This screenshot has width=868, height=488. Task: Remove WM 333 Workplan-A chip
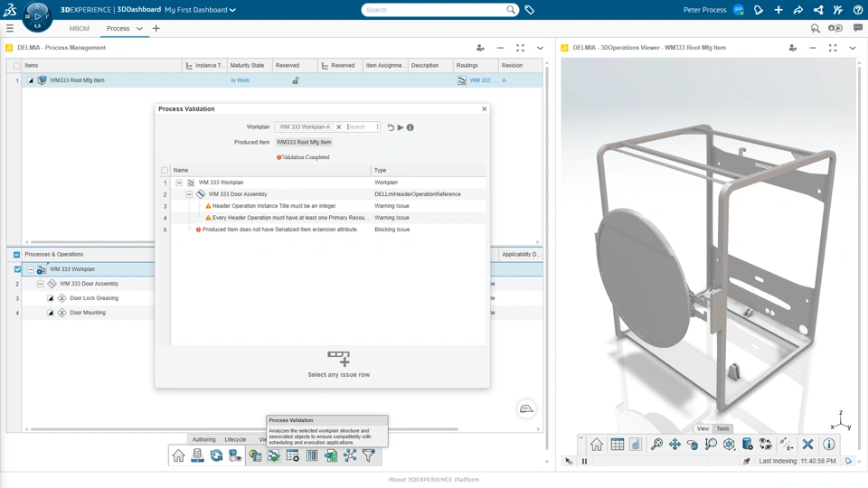339,127
